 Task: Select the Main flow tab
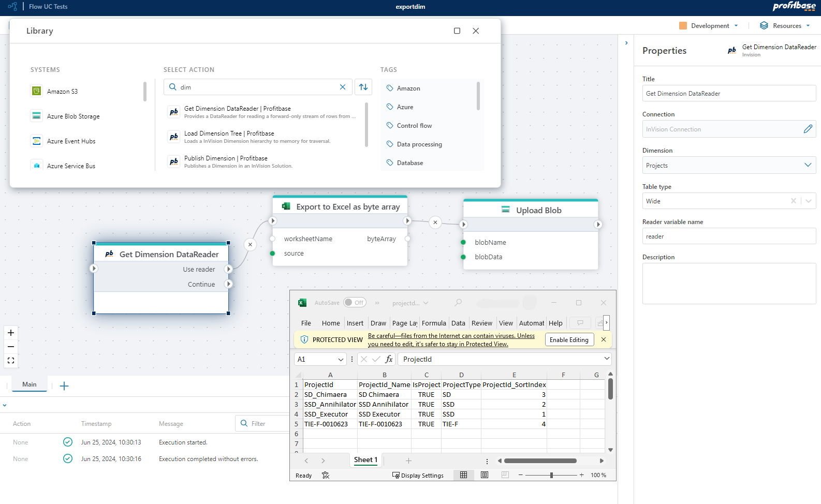[x=30, y=384]
